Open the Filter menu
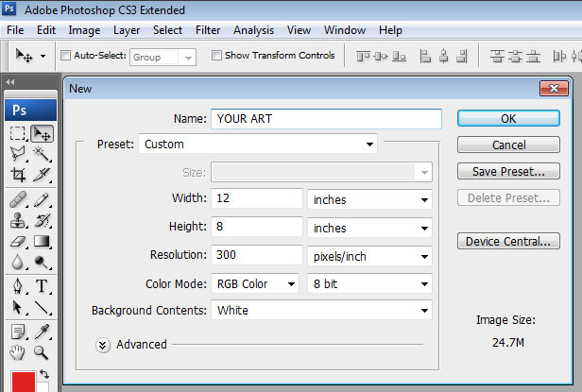 tap(208, 30)
